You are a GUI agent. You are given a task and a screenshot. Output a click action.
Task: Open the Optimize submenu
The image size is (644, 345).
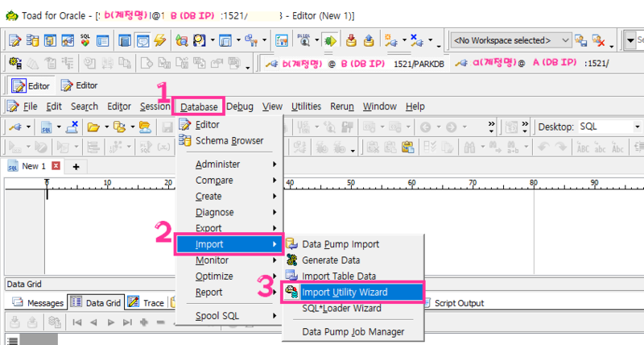230,276
